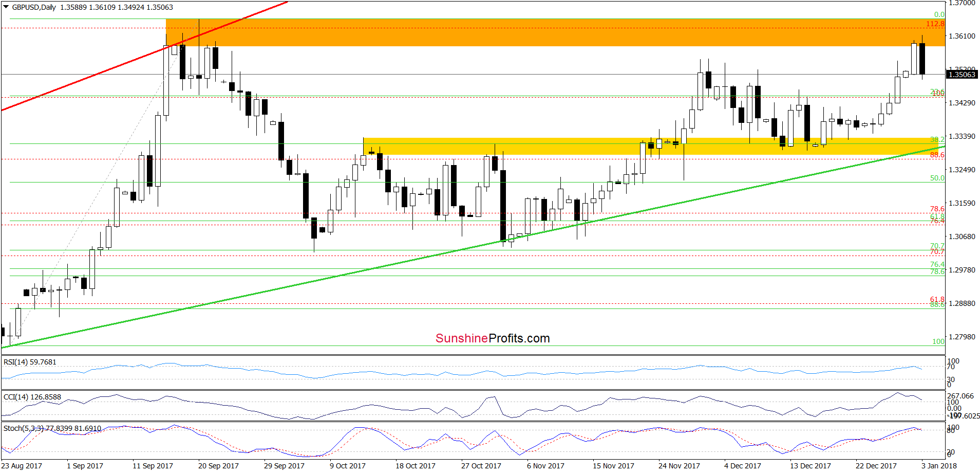Click the current price tag 1.35063
The height and width of the screenshot is (473, 980).
(962, 75)
